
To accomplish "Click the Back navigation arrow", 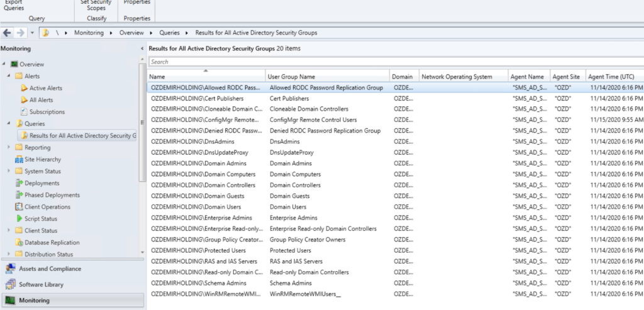I will pyautogui.click(x=7, y=33).
